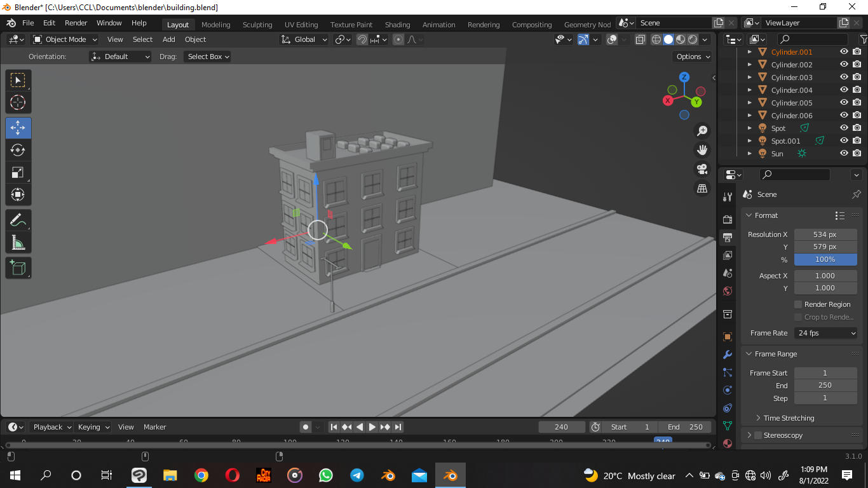Open the Render properties tab
The height and width of the screenshot is (488, 868).
[x=728, y=219]
